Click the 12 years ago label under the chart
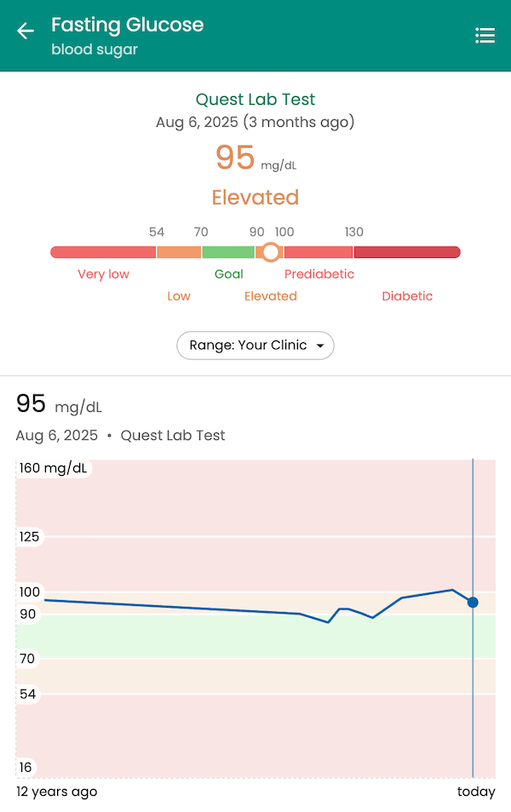 tap(55, 792)
